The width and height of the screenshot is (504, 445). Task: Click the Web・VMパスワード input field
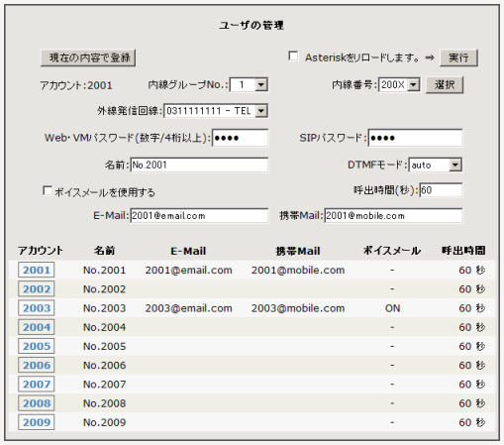(240, 138)
